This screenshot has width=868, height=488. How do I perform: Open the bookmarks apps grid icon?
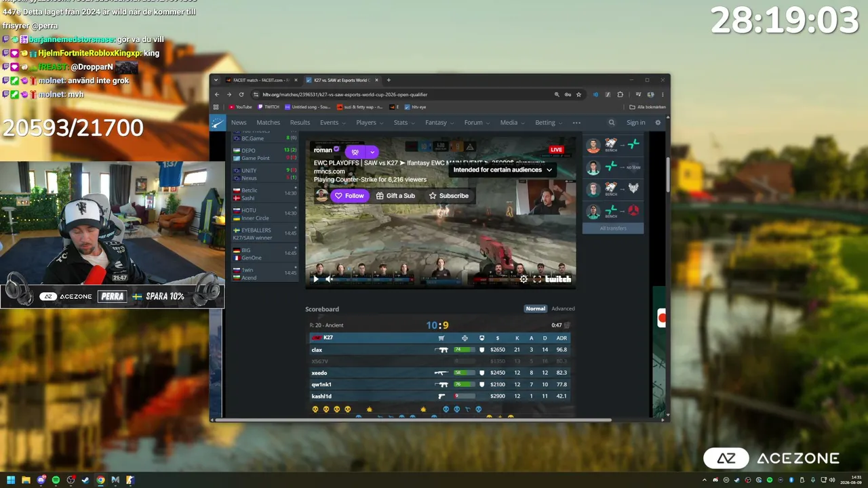pyautogui.click(x=216, y=107)
